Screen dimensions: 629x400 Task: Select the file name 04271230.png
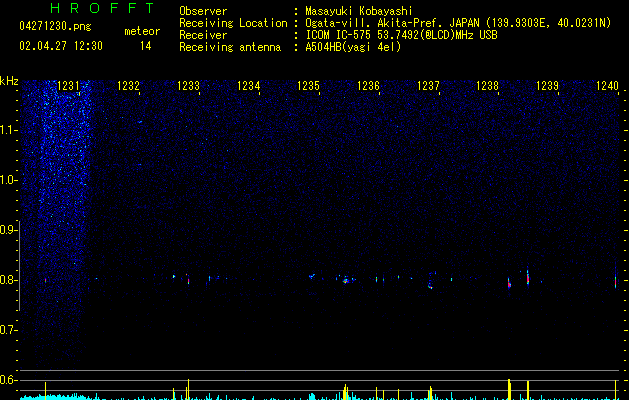click(55, 27)
